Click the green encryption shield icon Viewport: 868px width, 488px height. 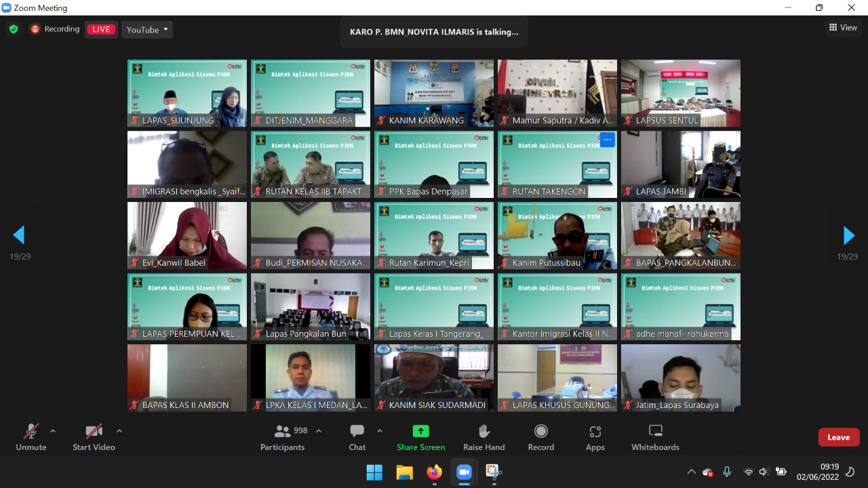pos(14,29)
